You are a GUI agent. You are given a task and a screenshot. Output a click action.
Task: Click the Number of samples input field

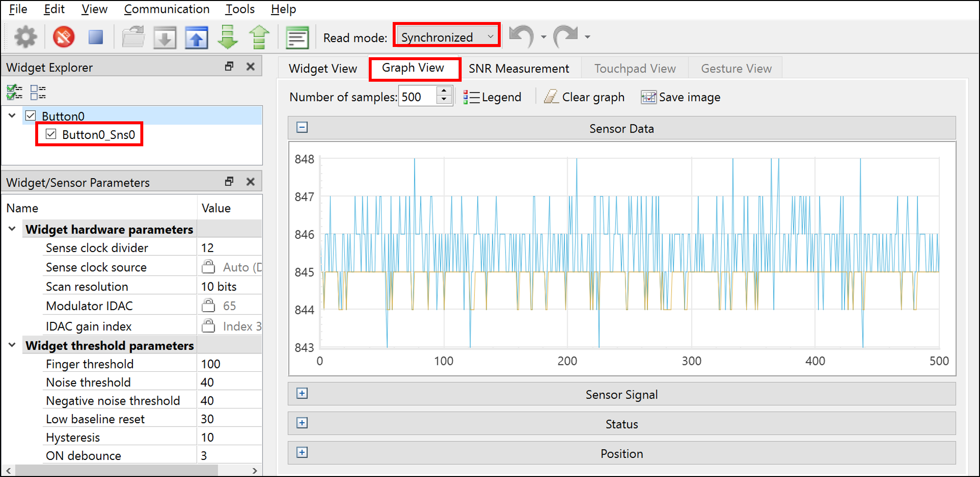[x=417, y=96]
